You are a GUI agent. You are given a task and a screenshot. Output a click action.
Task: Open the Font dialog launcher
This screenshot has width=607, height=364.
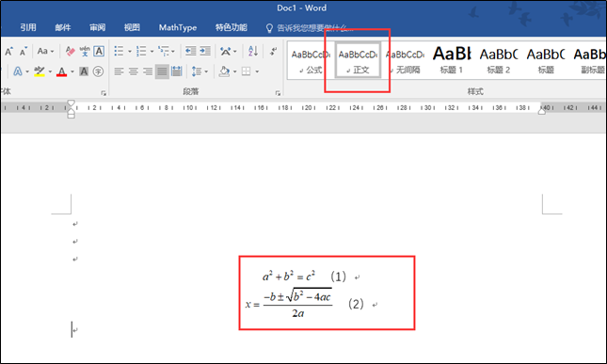104,93
